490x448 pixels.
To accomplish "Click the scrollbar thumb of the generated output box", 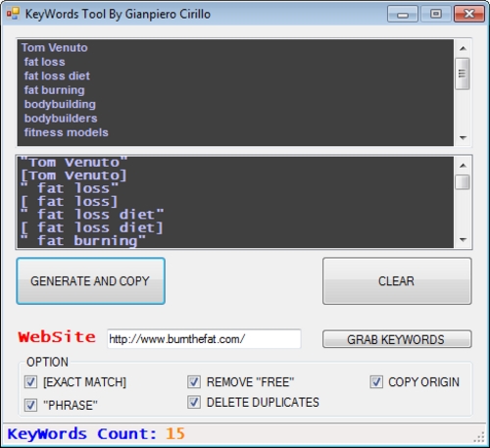I will tap(463, 182).
